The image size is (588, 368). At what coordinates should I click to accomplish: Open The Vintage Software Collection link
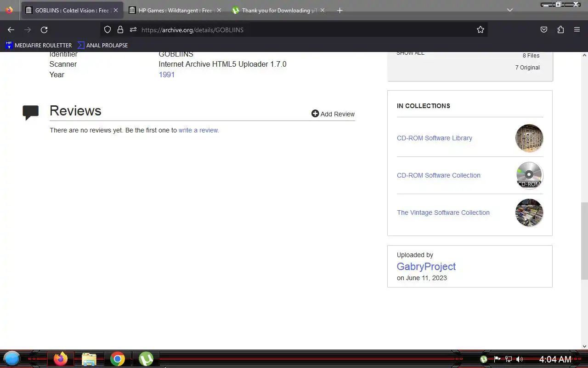[x=443, y=213]
